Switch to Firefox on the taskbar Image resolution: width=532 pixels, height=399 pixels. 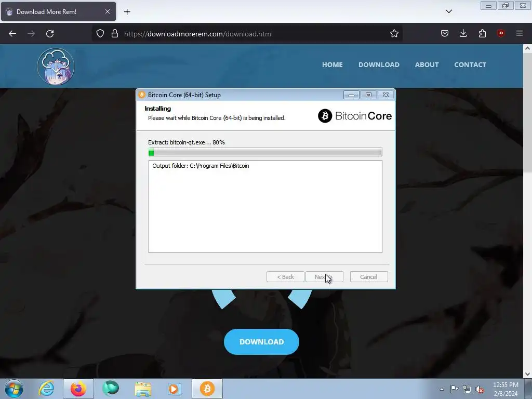pos(78,389)
